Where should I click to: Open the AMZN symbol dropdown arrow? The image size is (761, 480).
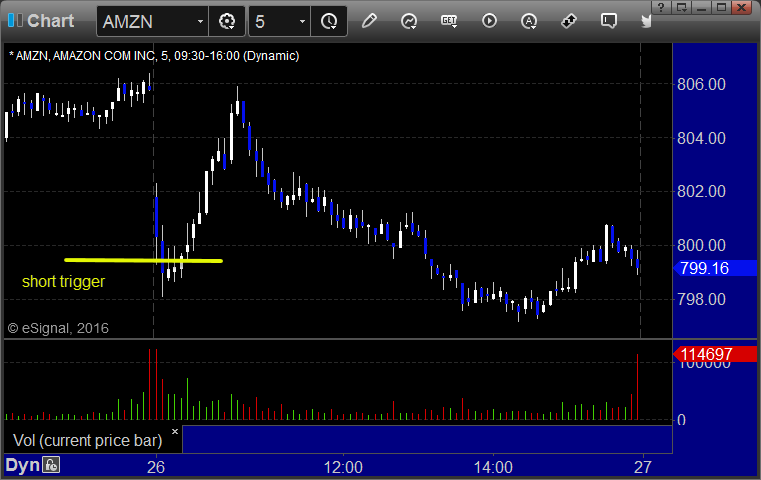point(200,21)
